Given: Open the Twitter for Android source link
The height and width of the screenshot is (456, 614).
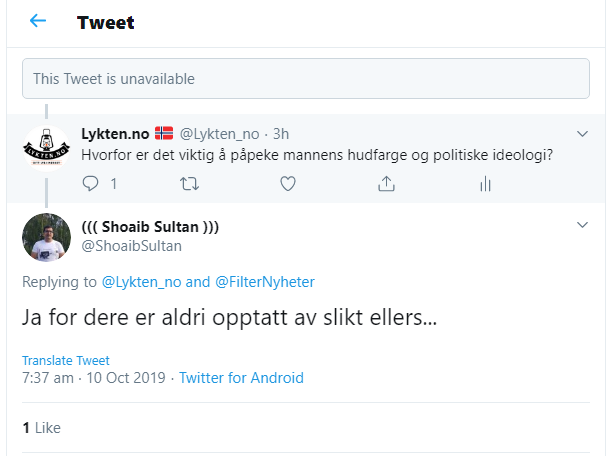Looking at the screenshot, I should pos(241,378).
